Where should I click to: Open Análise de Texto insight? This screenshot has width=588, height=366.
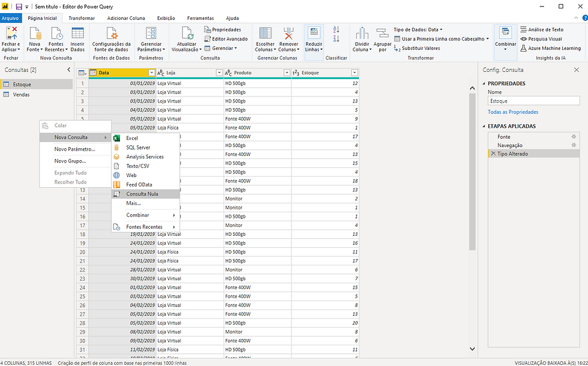click(542, 29)
